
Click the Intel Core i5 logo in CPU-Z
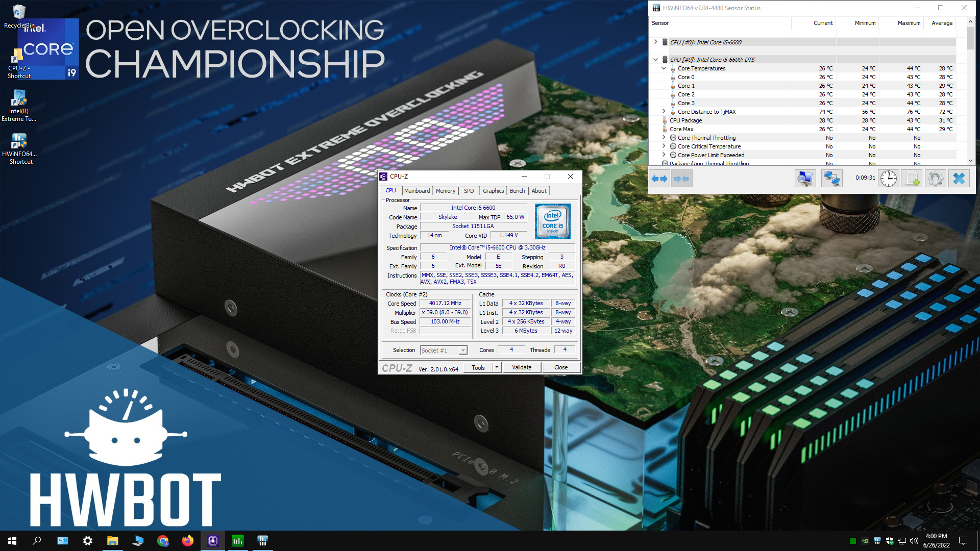(x=552, y=221)
